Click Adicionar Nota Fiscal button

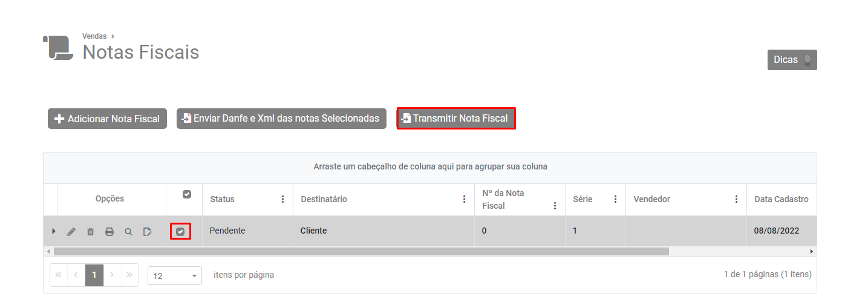click(x=107, y=119)
